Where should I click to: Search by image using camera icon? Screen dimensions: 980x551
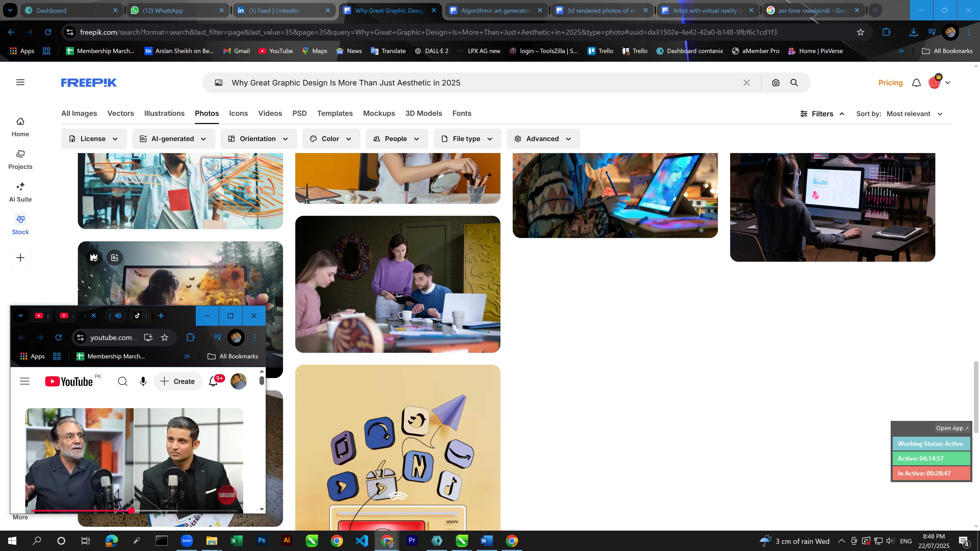coord(776,82)
